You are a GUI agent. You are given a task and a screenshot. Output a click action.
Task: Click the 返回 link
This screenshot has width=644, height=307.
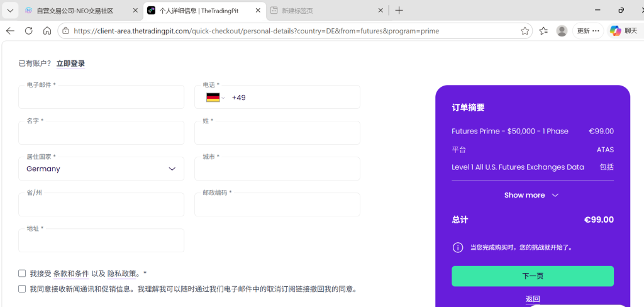[533, 299]
